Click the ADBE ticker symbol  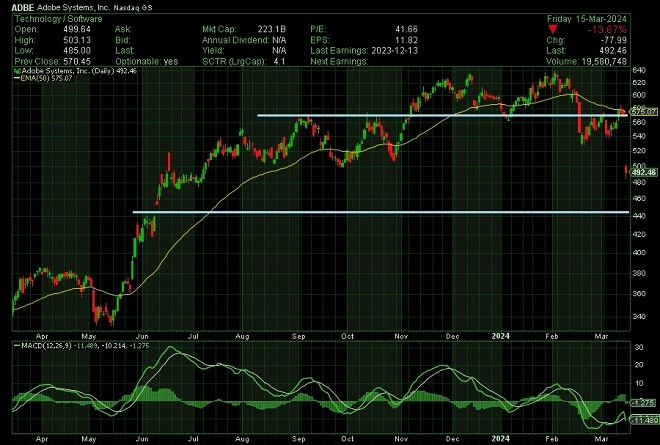[x=23, y=7]
